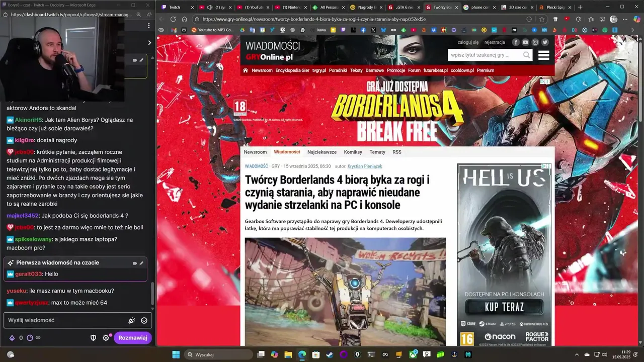Open author Krystian Pieniążek link
This screenshot has height=362, width=644.
pos(365,166)
